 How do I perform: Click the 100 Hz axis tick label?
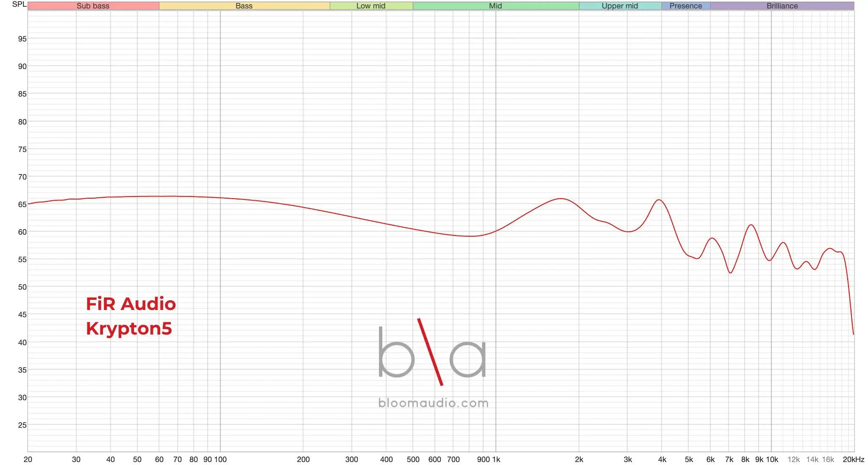click(220, 459)
